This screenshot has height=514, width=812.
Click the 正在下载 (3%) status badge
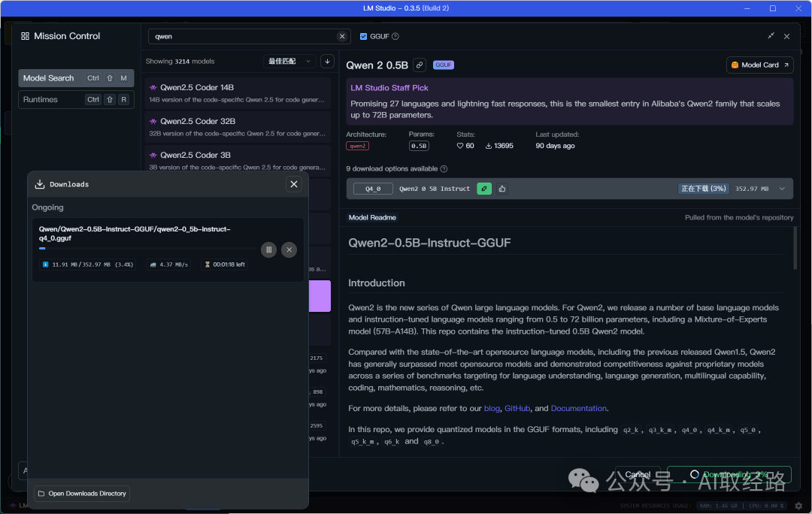(703, 189)
